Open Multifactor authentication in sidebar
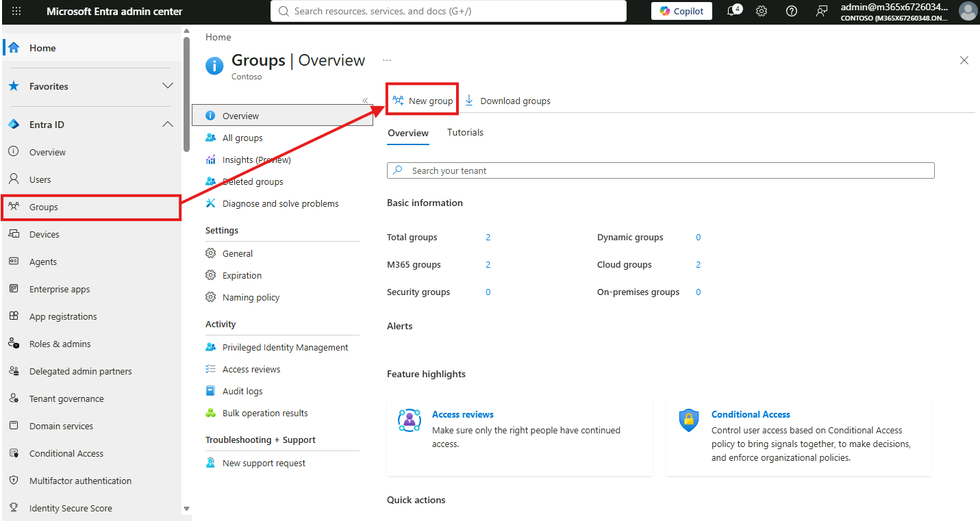The width and height of the screenshot is (980, 521). (92, 481)
